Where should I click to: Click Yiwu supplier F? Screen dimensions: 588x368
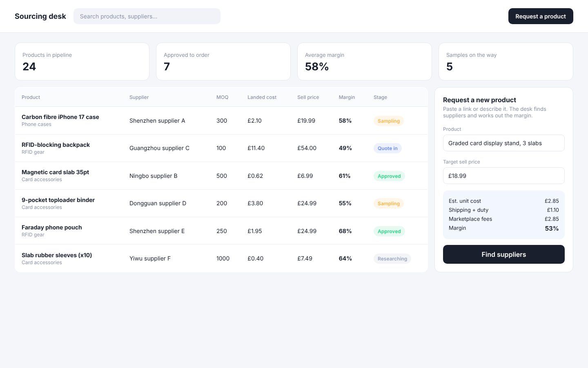tap(150, 258)
